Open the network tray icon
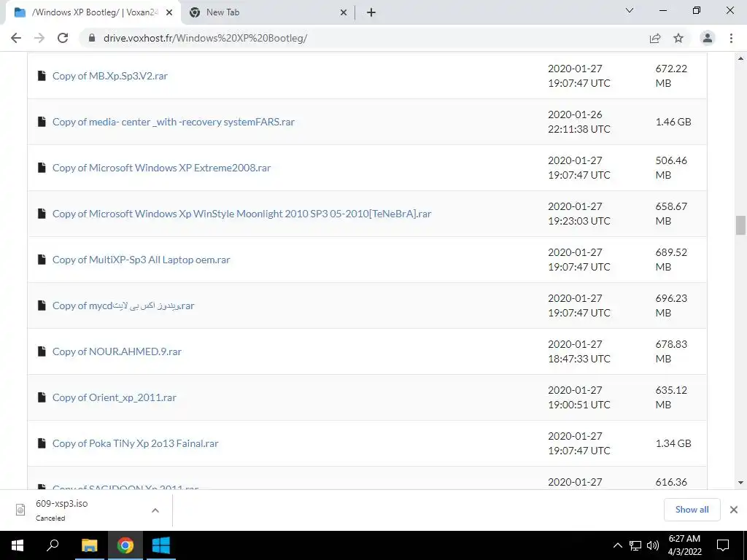The image size is (747, 560). (635, 545)
